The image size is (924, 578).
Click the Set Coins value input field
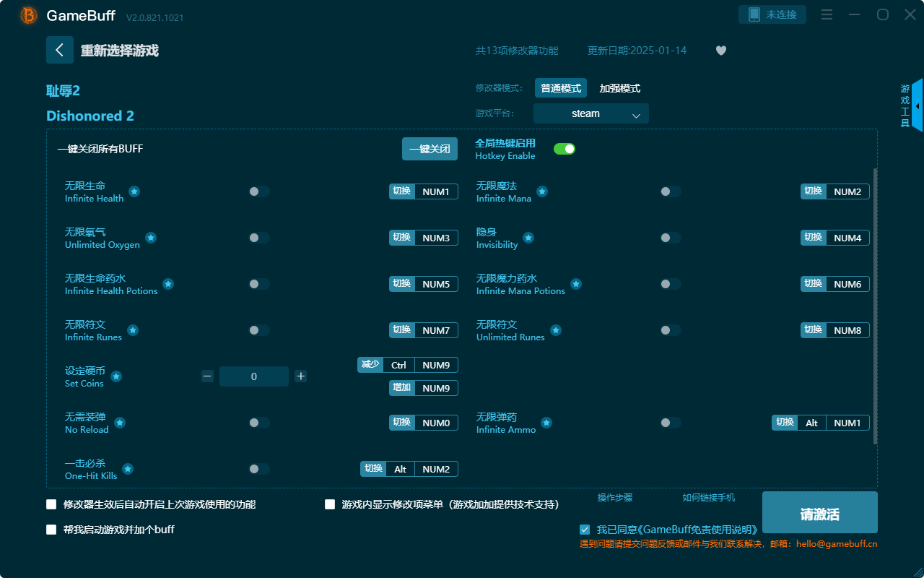pos(254,376)
